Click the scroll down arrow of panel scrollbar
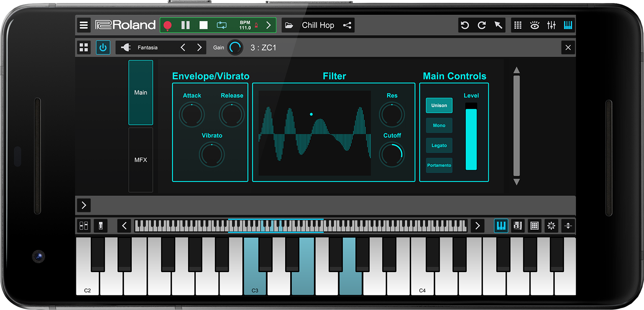Viewport: 644px width, 310px height. (x=517, y=182)
